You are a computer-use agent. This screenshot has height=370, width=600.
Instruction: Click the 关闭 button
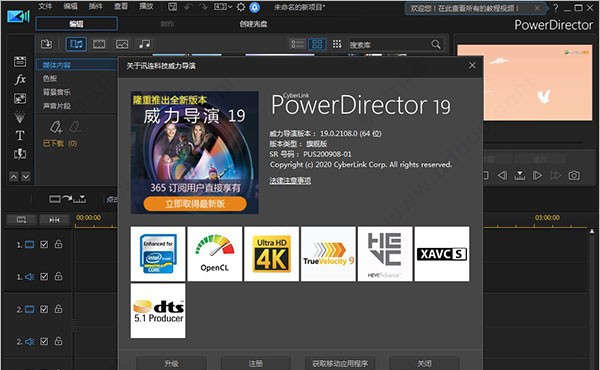424,363
